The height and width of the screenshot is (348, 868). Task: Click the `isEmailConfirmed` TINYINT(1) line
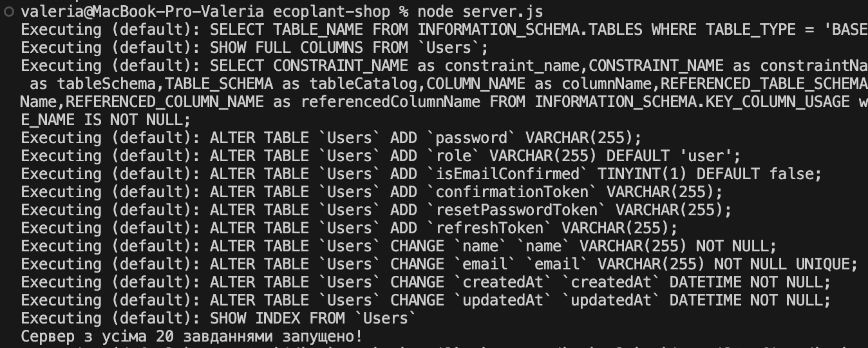[x=422, y=174]
